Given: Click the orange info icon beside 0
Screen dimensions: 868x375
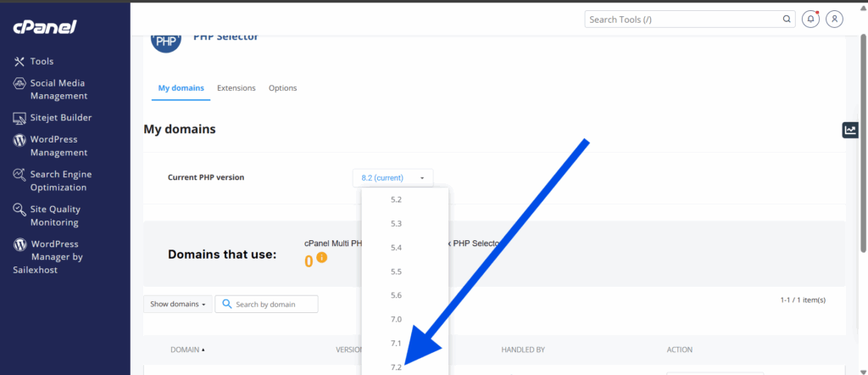Looking at the screenshot, I should click(x=321, y=258).
